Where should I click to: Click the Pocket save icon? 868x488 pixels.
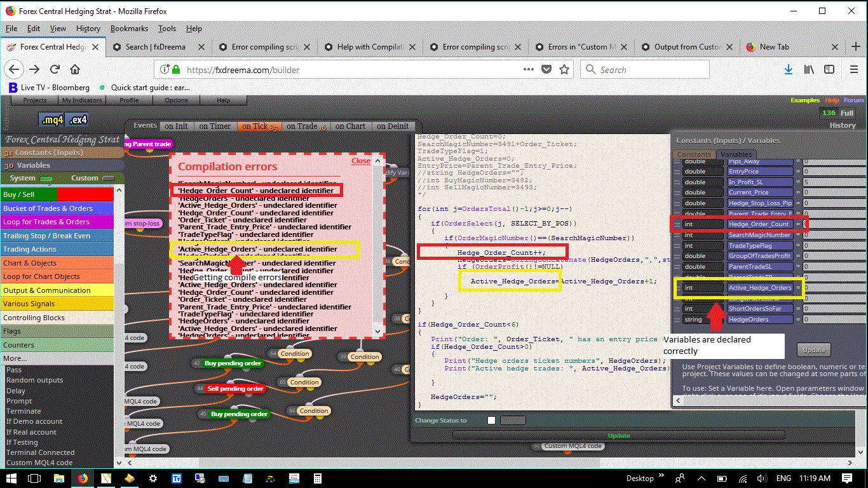pos(547,69)
